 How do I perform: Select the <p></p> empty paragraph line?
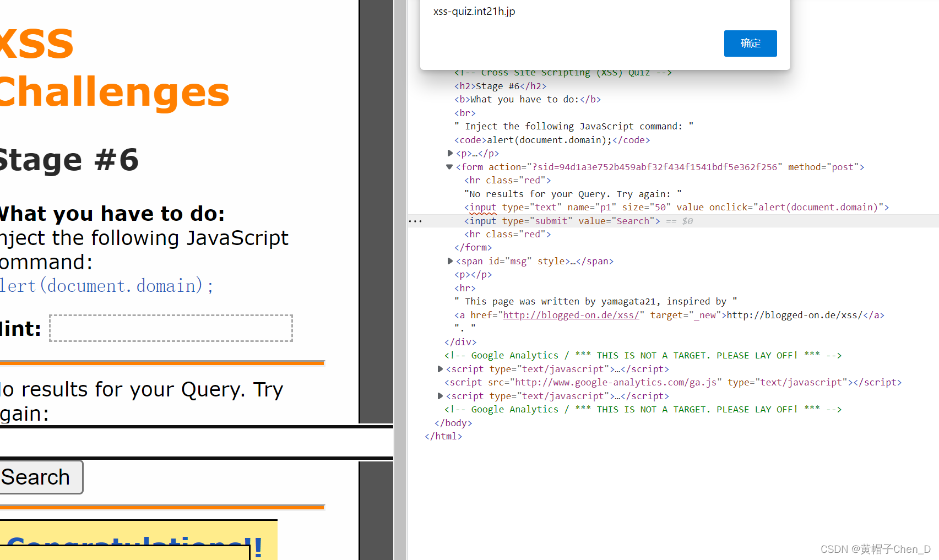tap(473, 274)
